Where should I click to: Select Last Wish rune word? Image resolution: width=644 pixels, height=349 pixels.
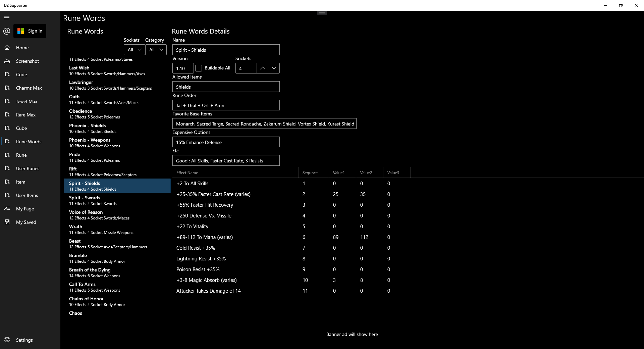117,70
